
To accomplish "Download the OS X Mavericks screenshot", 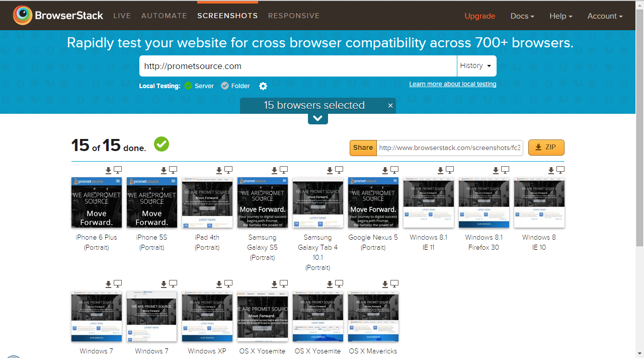I will click(x=385, y=284).
